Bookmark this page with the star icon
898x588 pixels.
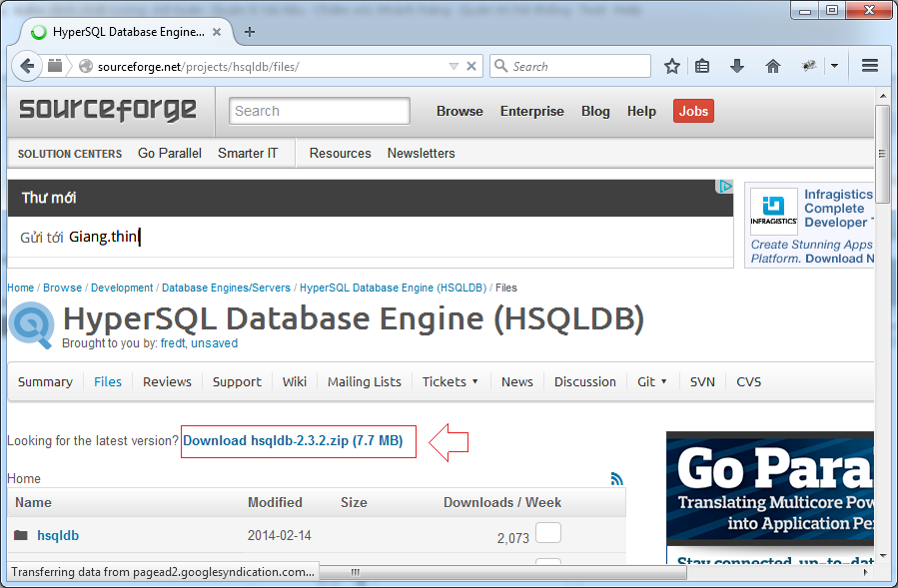(672, 67)
